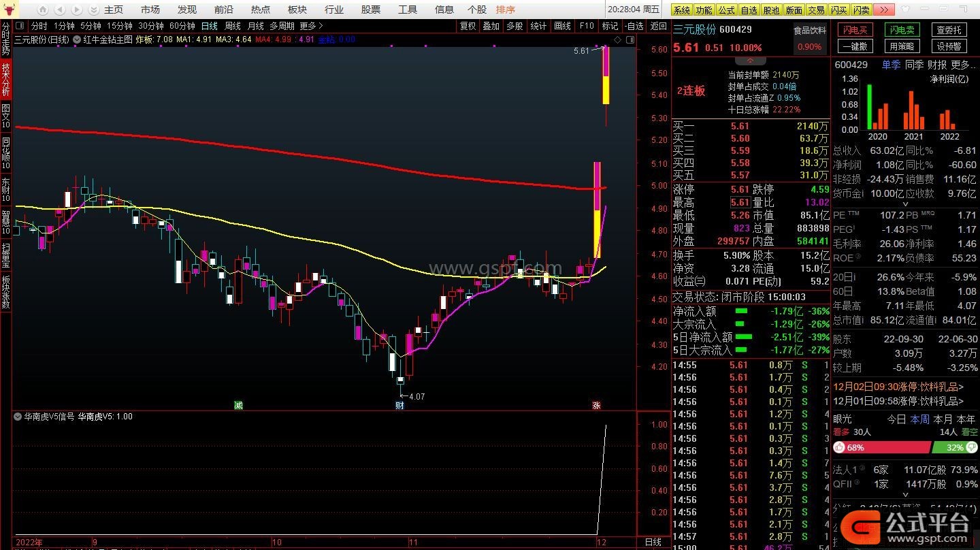This screenshot has height=550, width=980.
Task: Switch chart to 分时 view
Action: pyautogui.click(x=39, y=26)
